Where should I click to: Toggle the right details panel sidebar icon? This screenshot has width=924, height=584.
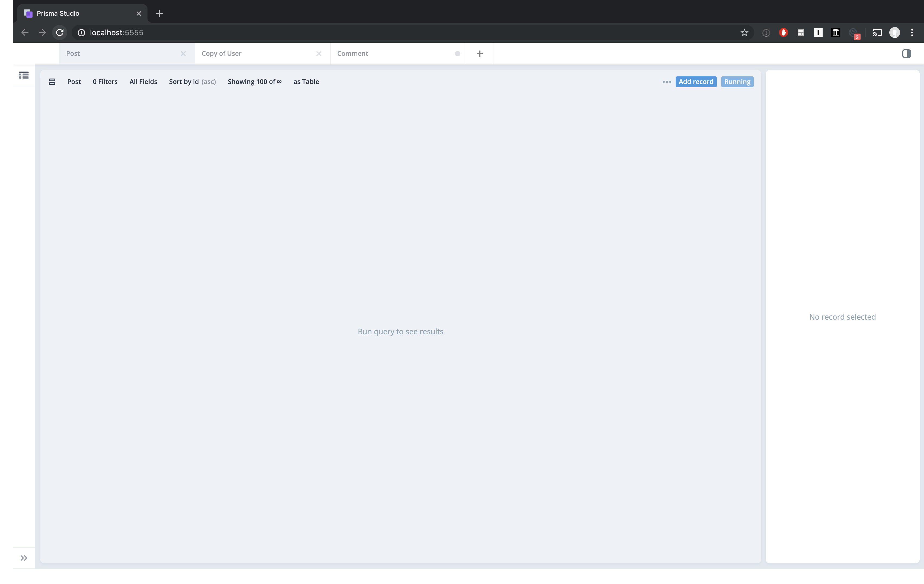tap(907, 54)
